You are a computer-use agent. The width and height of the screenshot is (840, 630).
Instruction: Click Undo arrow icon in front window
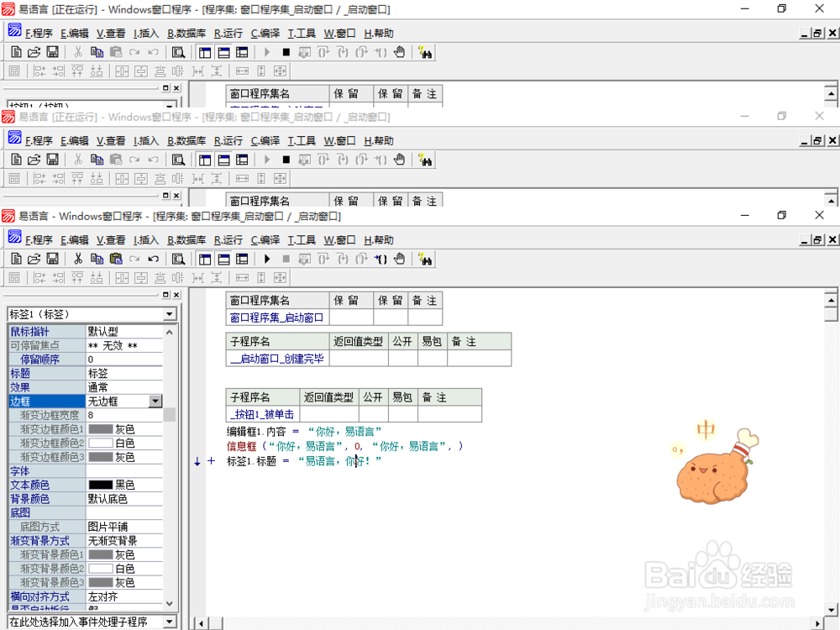coord(153,260)
